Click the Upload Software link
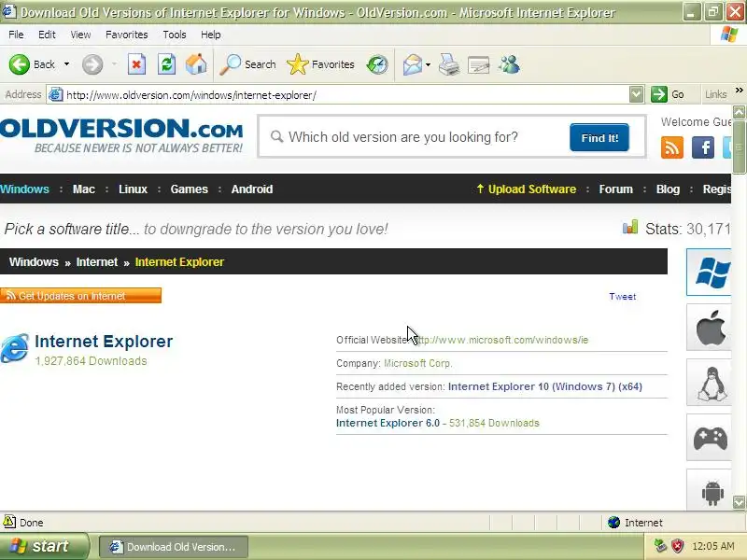This screenshot has width=747, height=560. pos(527,189)
